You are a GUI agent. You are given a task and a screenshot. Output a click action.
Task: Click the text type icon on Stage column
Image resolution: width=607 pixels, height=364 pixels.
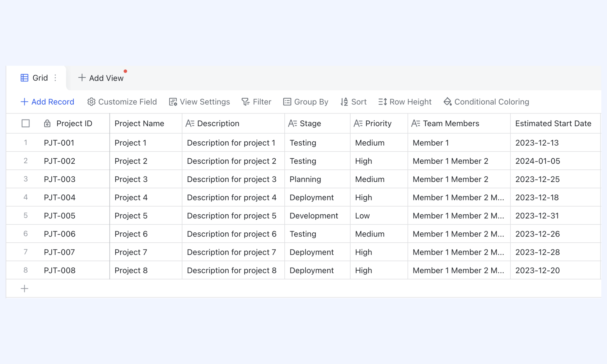[293, 123]
